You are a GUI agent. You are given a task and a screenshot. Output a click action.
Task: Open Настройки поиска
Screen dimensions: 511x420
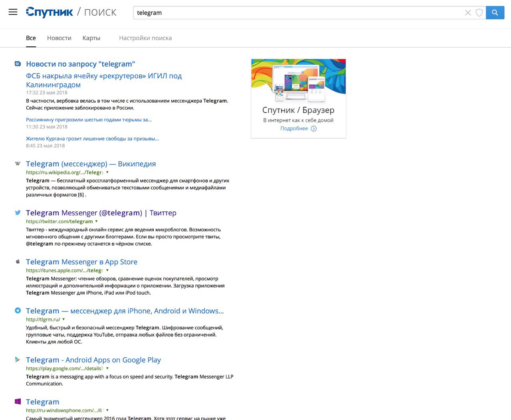coord(145,38)
